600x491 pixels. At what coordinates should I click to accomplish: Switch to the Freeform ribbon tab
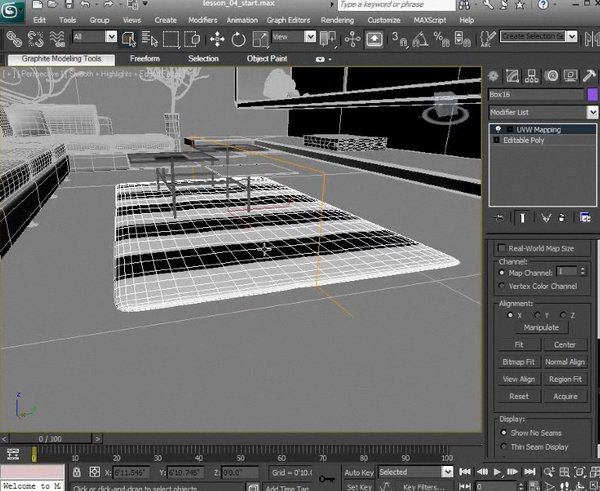[144, 59]
